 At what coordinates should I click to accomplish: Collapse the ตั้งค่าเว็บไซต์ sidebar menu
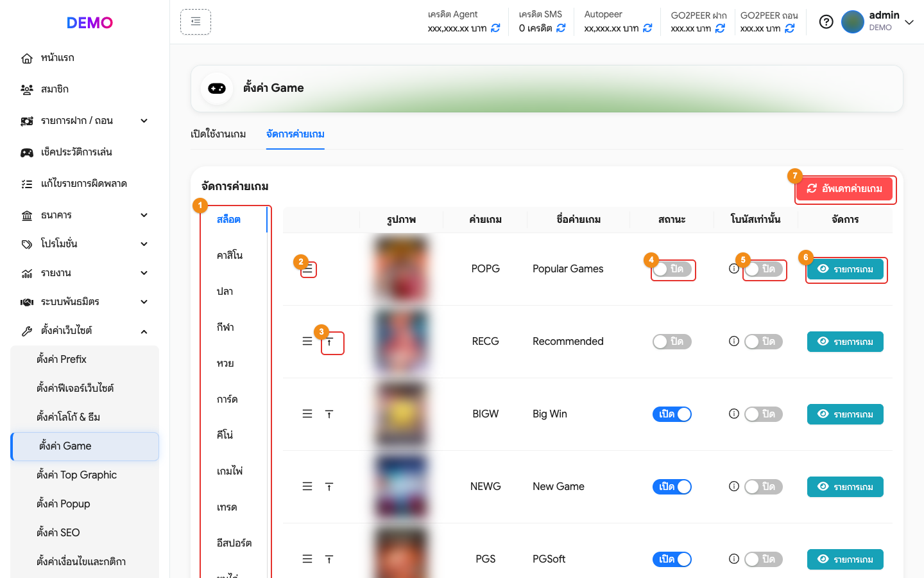pyautogui.click(x=85, y=331)
